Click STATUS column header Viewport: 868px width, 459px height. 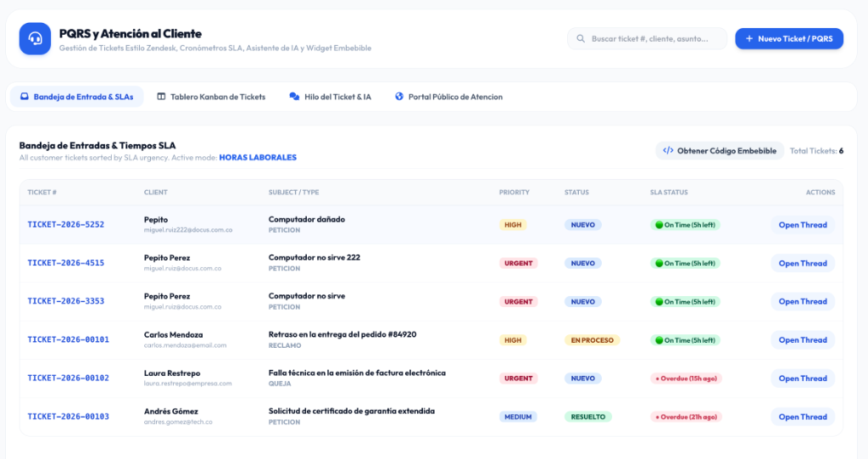[x=576, y=193]
